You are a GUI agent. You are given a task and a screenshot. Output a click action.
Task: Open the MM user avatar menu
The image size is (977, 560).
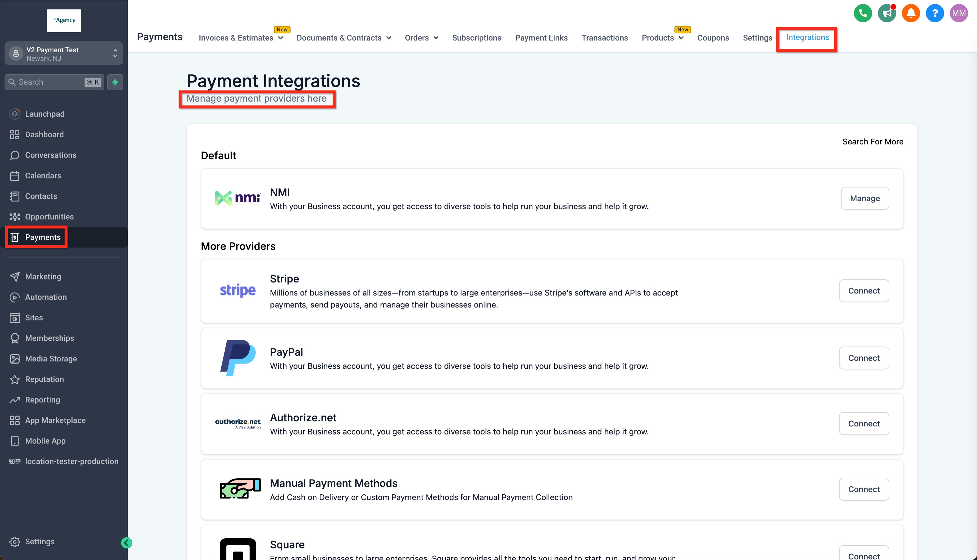click(958, 13)
